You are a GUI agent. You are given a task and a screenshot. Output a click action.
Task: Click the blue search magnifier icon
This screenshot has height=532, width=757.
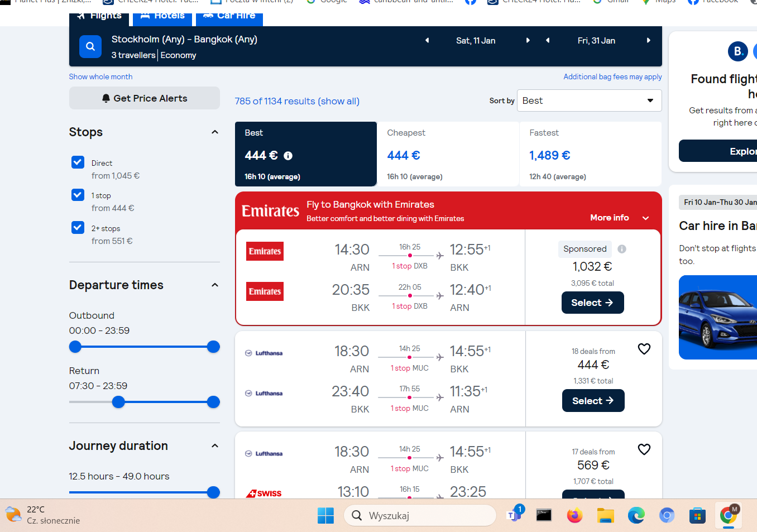pyautogui.click(x=90, y=46)
